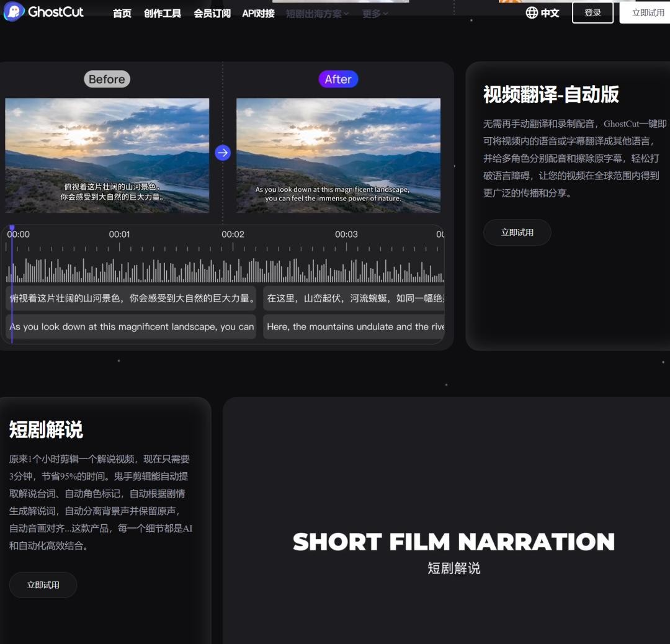Expand the 短剧出海方案 dropdown

pyautogui.click(x=317, y=13)
